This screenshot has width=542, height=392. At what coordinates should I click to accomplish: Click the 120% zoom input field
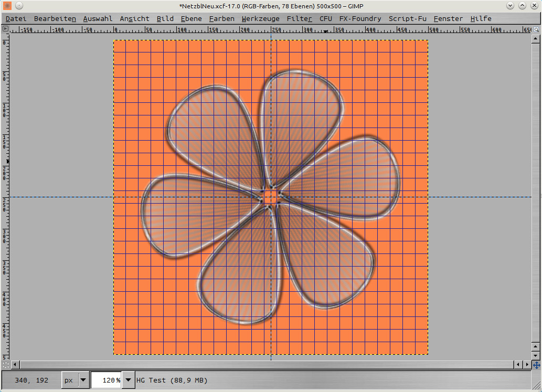106,380
